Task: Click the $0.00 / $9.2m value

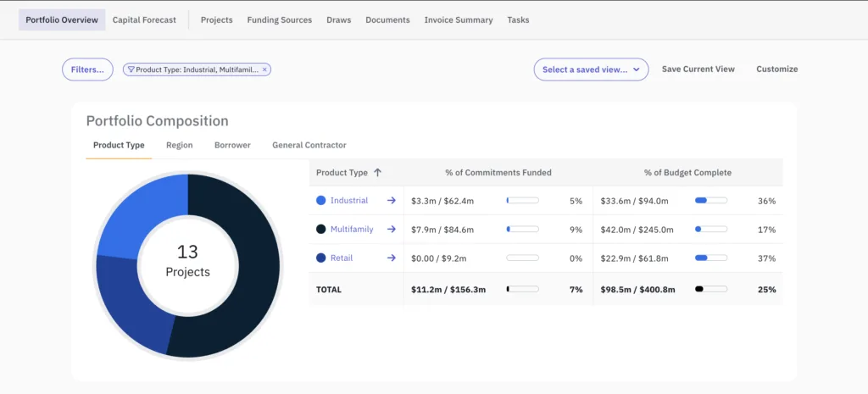Action: click(x=439, y=258)
